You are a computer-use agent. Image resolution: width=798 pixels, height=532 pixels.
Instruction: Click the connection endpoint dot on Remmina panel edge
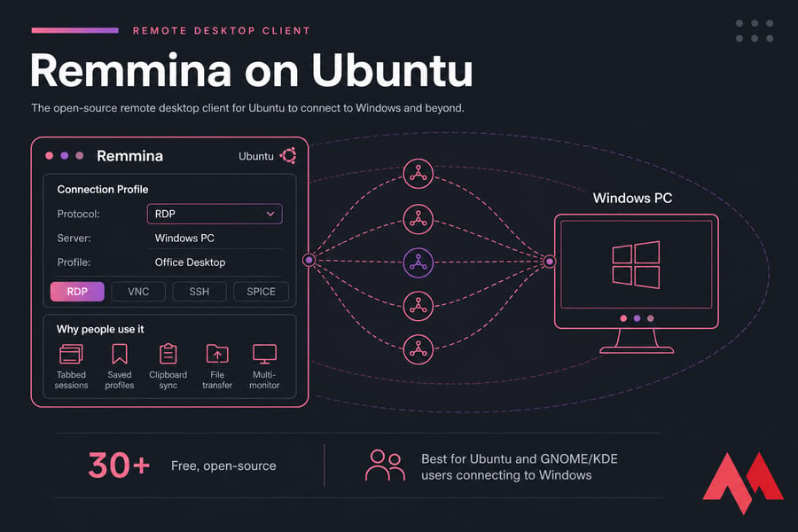point(309,261)
